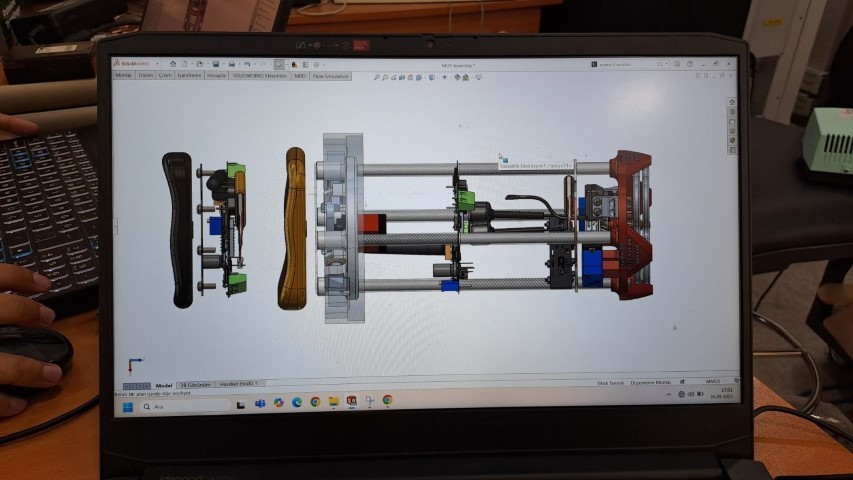Open the Design Library task pane icon
This screenshot has width=853, height=480.
click(x=732, y=113)
